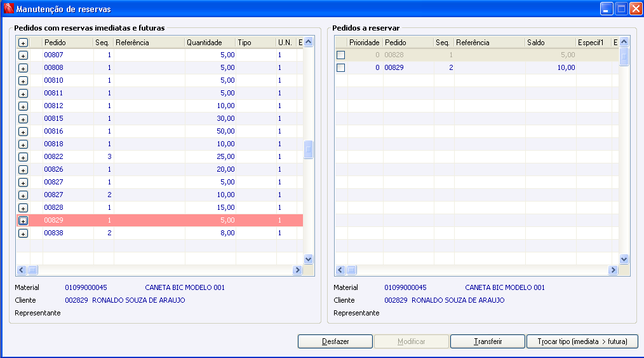Click the Tipo column header

(256, 43)
